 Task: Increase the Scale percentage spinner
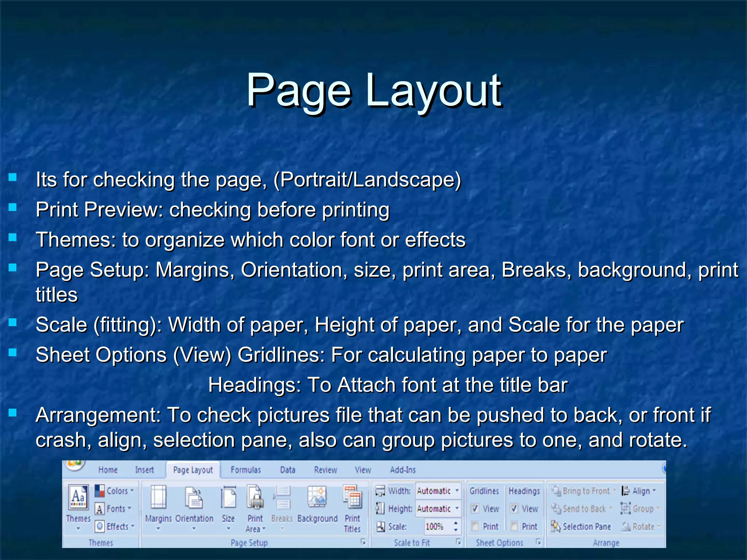tap(456, 523)
